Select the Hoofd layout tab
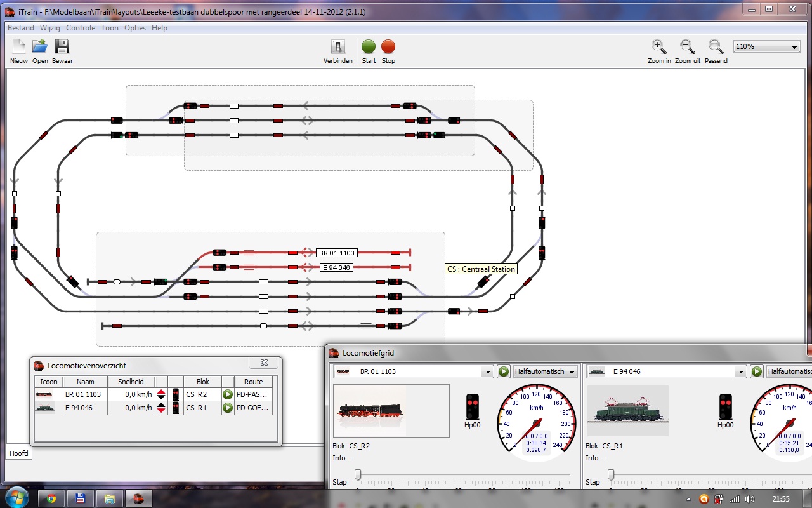The image size is (812, 508). 18,453
